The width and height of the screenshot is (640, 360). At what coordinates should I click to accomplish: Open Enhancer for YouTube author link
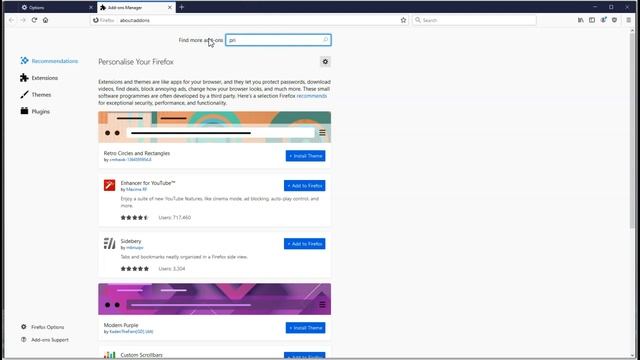(136, 189)
